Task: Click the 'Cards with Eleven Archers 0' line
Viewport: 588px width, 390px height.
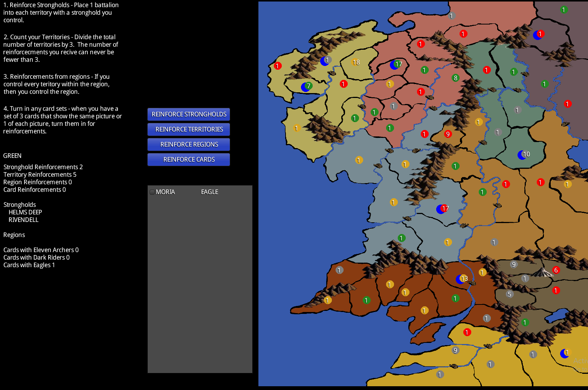Action: point(41,250)
